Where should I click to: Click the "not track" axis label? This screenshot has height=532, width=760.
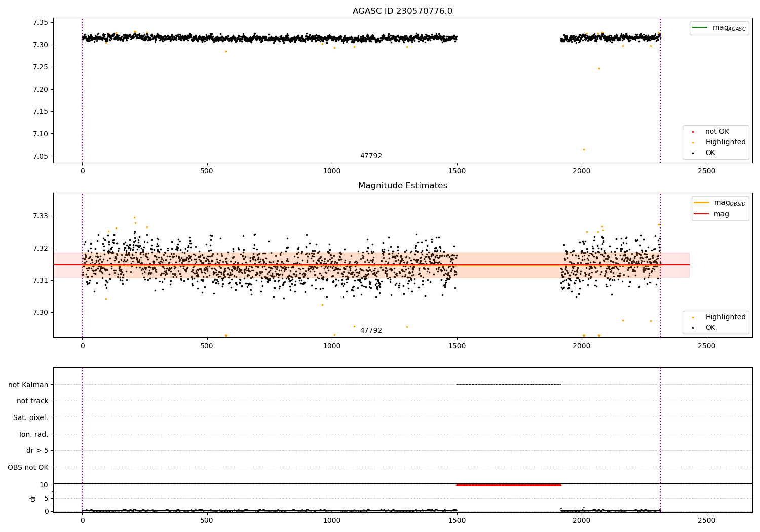32,401
